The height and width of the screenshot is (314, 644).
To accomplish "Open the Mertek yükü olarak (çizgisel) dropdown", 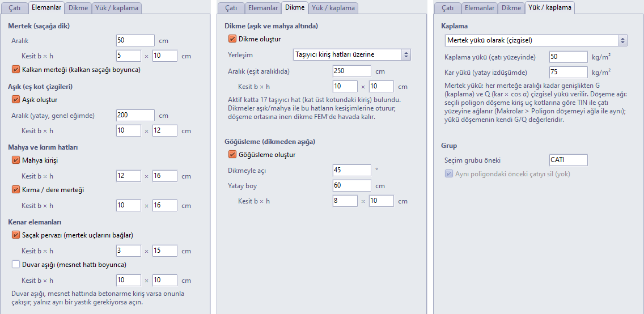I will [536, 40].
